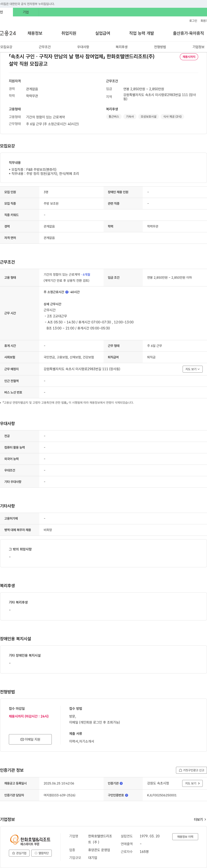Open the 취업지원 main menu
The width and height of the screenshot is (207, 868).
69,33
